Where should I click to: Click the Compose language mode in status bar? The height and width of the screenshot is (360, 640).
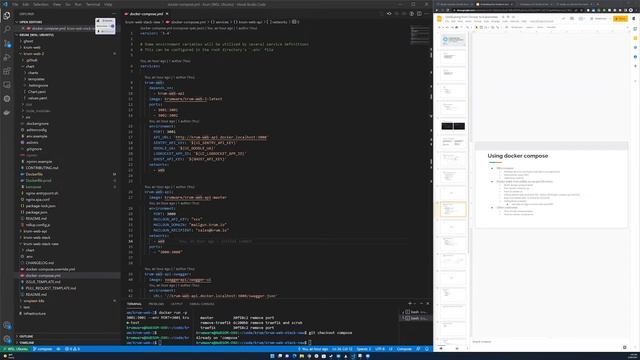point(404,349)
